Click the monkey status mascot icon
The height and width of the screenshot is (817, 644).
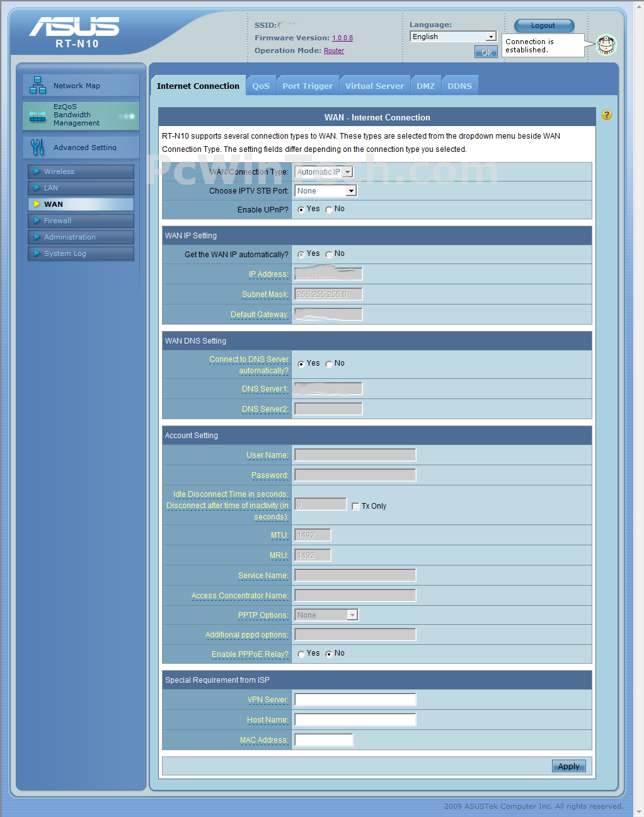(606, 45)
